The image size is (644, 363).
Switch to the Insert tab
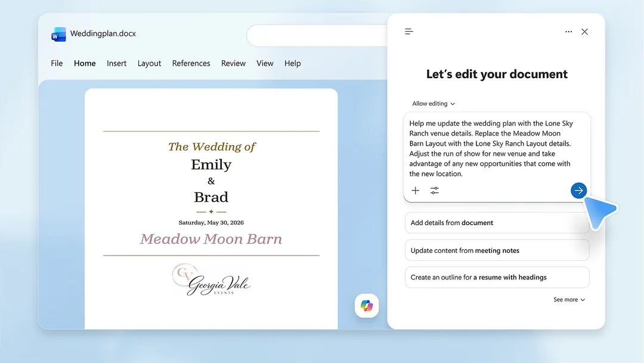pyautogui.click(x=117, y=63)
